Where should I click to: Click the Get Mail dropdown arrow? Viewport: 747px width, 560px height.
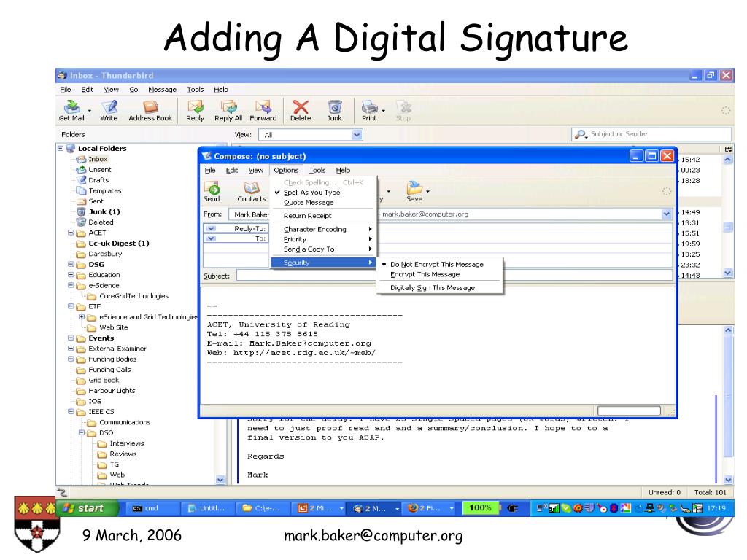coord(90,111)
